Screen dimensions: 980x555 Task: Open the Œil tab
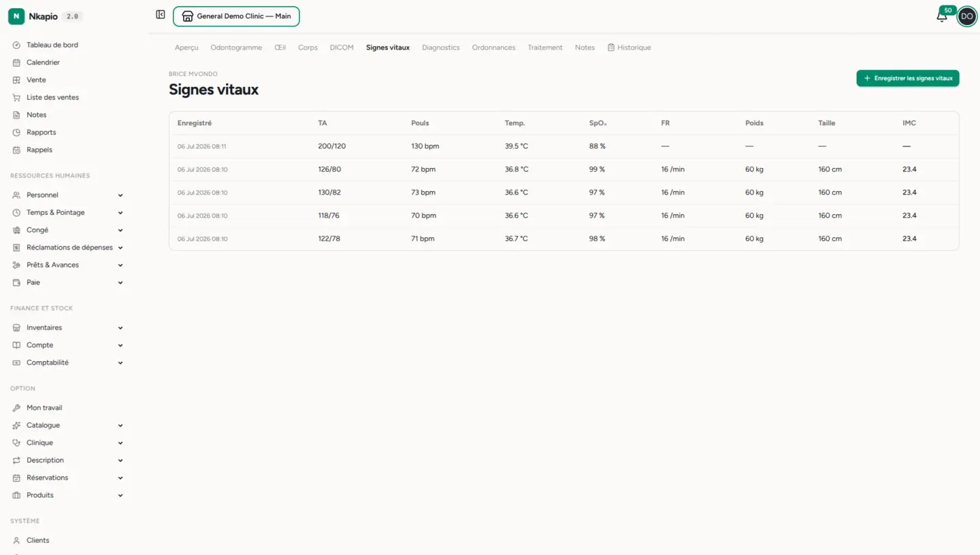(x=280, y=48)
